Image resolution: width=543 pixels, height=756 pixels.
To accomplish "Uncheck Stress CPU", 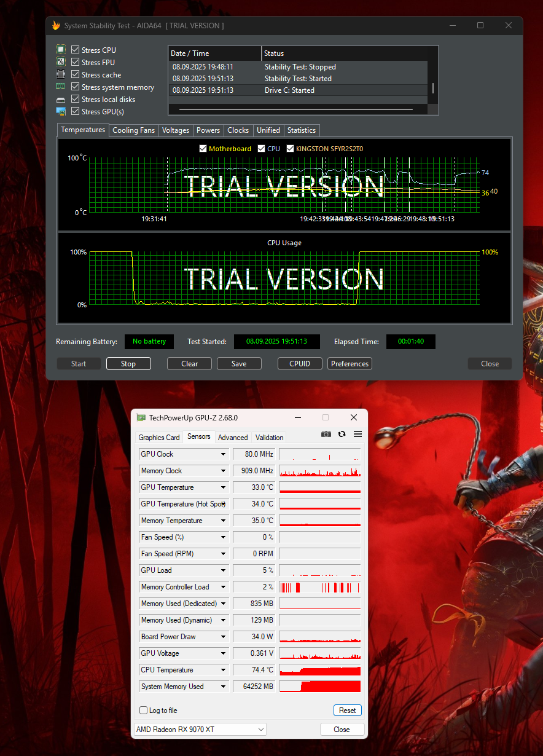I will [75, 50].
